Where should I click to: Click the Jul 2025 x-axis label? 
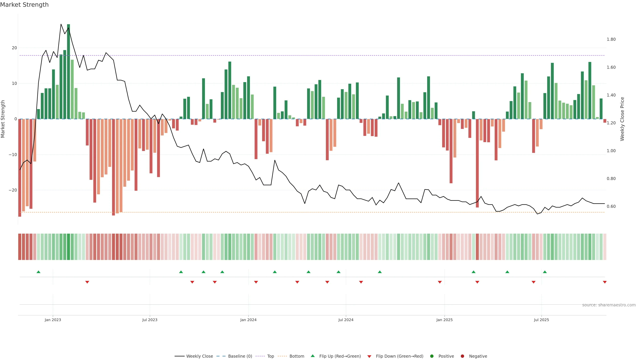pos(541,320)
